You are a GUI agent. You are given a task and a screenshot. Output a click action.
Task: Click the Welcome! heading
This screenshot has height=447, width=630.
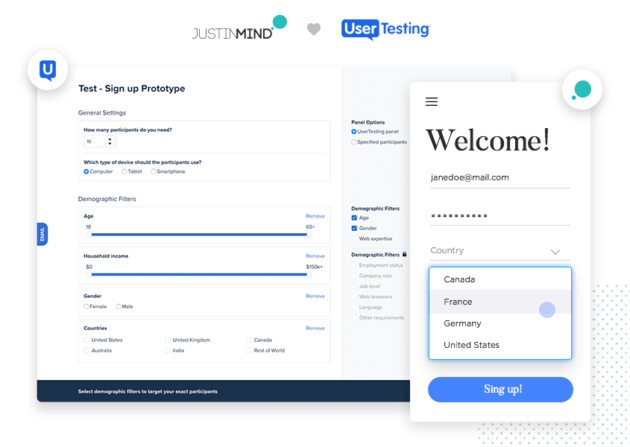tap(487, 140)
